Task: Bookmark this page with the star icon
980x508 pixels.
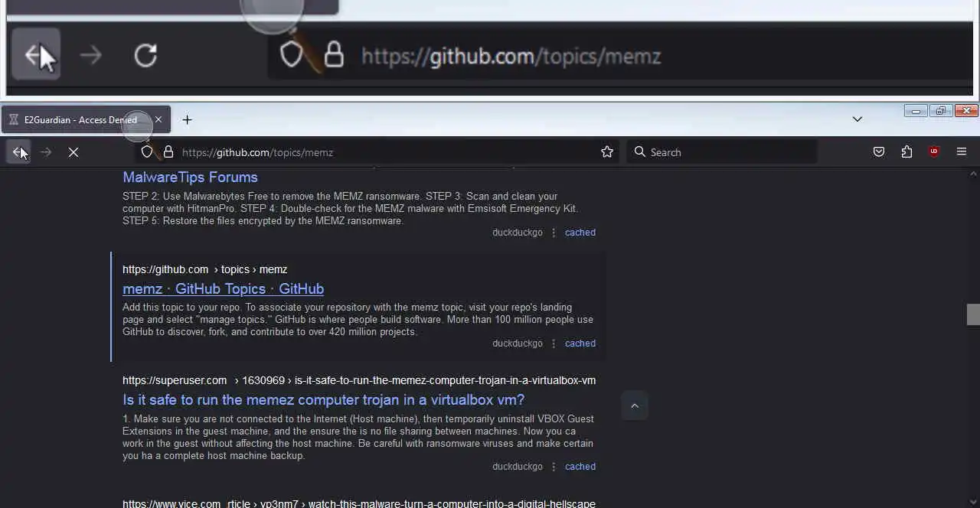Action: point(607,152)
